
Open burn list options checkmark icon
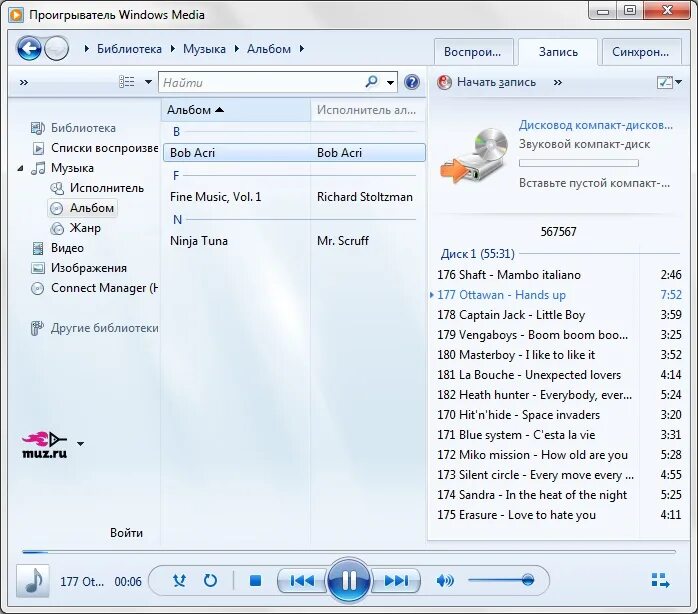tap(665, 82)
